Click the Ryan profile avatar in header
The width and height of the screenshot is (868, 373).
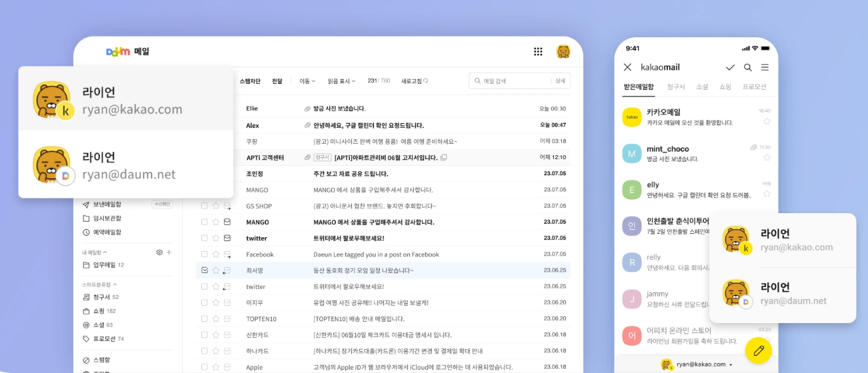coord(563,51)
